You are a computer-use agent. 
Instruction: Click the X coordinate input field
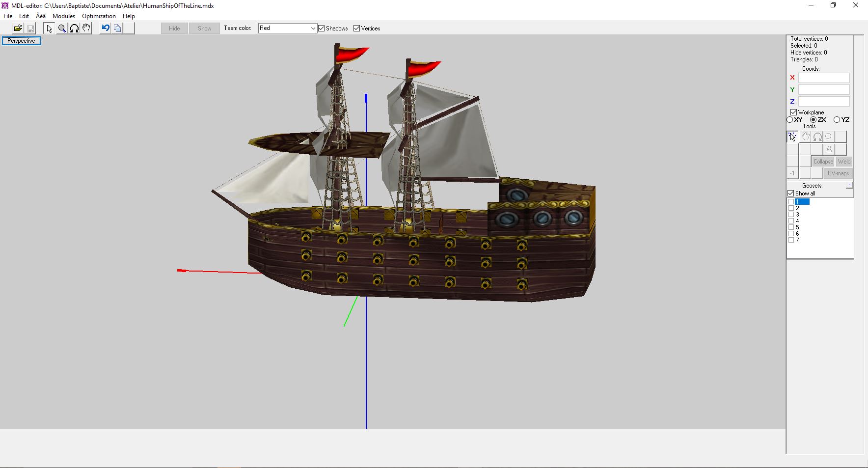(824, 78)
